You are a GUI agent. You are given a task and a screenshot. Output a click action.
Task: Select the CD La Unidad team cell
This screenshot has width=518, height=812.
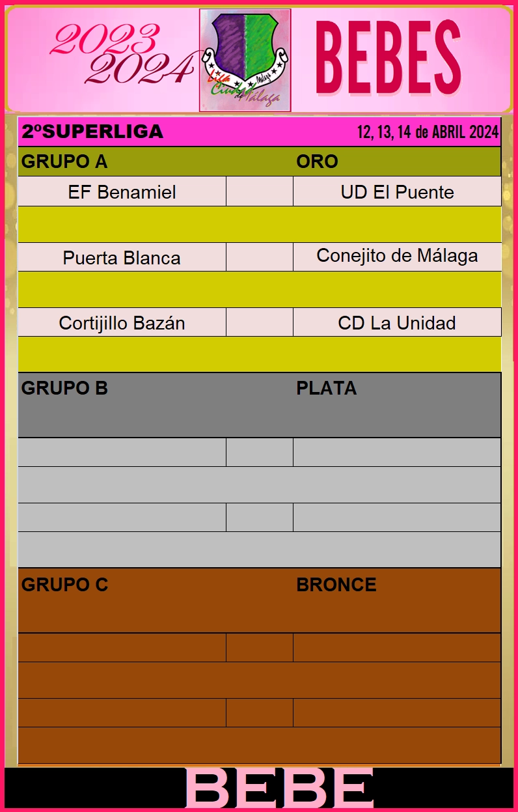pyautogui.click(x=397, y=322)
